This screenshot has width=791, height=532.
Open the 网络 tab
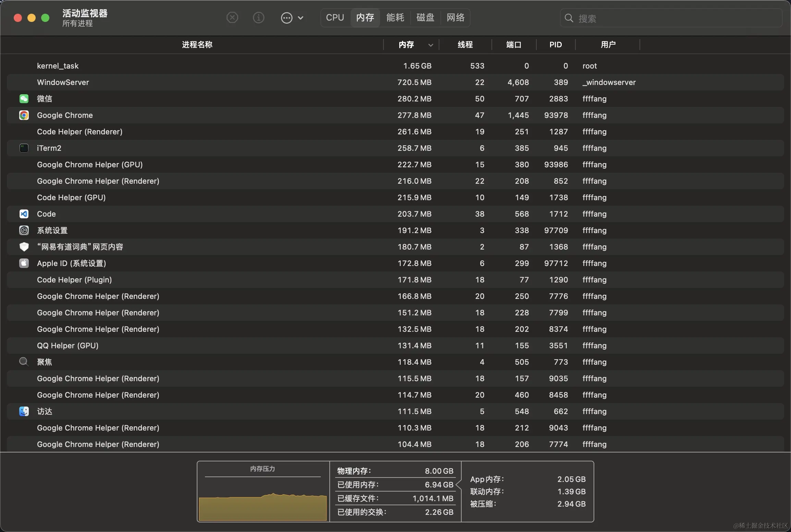click(x=455, y=17)
